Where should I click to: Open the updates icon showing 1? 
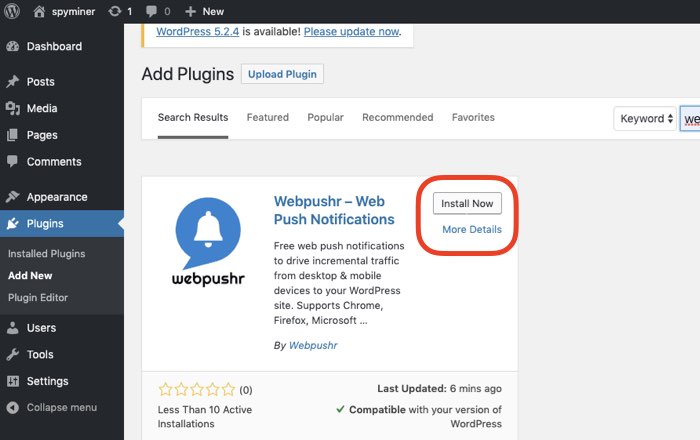tap(115, 11)
